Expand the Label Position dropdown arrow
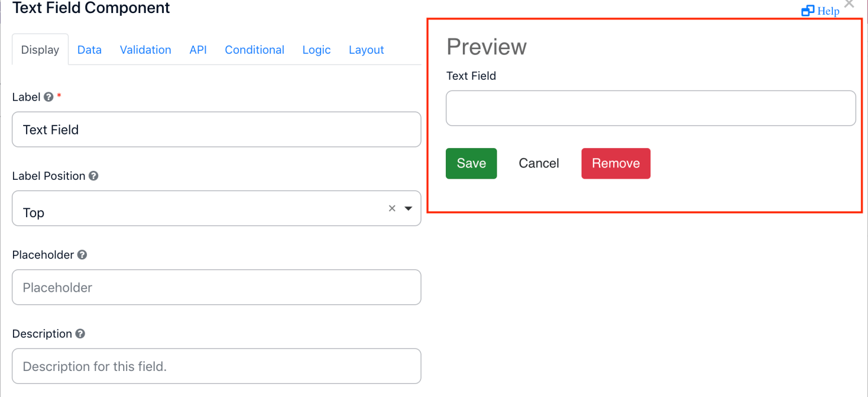The height and width of the screenshot is (397, 868). click(x=409, y=208)
